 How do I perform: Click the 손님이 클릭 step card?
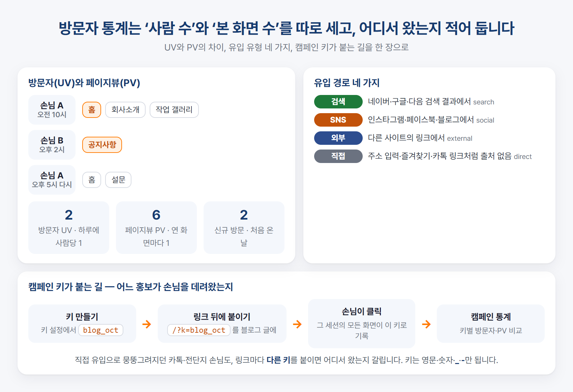362,324
